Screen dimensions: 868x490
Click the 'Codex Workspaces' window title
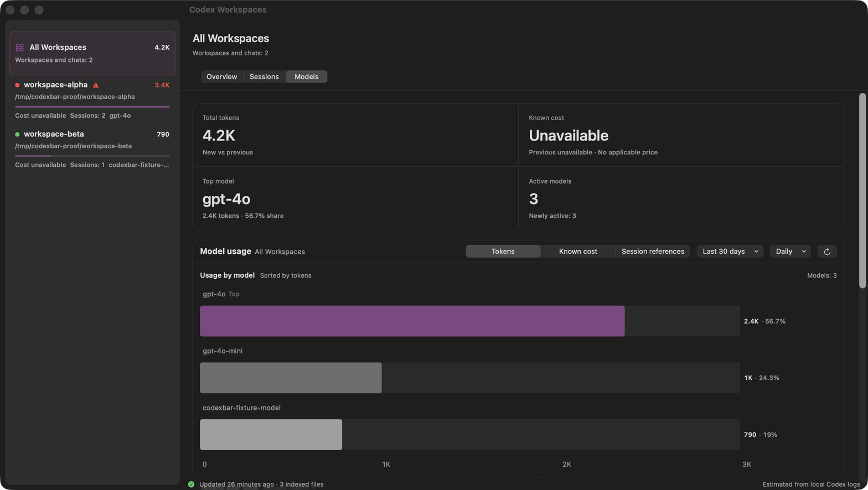(x=228, y=10)
